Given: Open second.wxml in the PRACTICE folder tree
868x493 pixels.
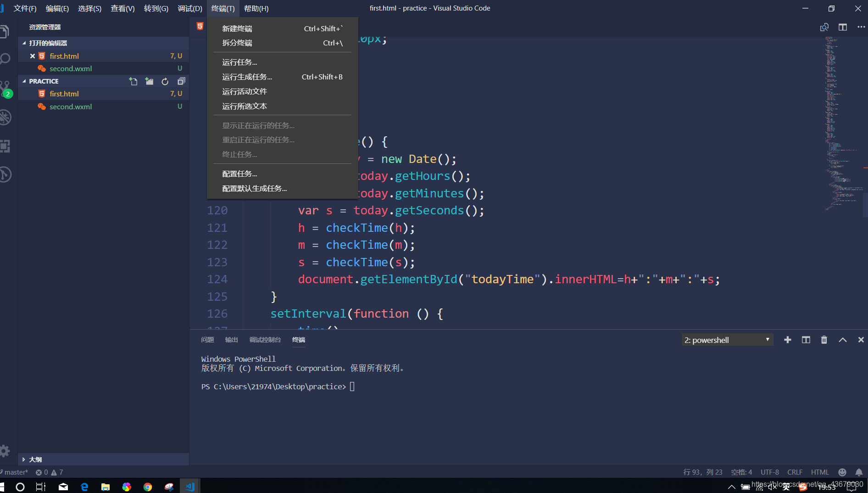Looking at the screenshot, I should [103, 106].
